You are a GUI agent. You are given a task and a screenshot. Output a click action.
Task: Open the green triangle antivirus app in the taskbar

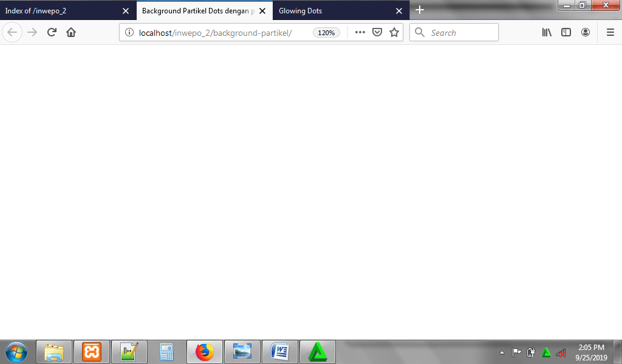(318, 352)
